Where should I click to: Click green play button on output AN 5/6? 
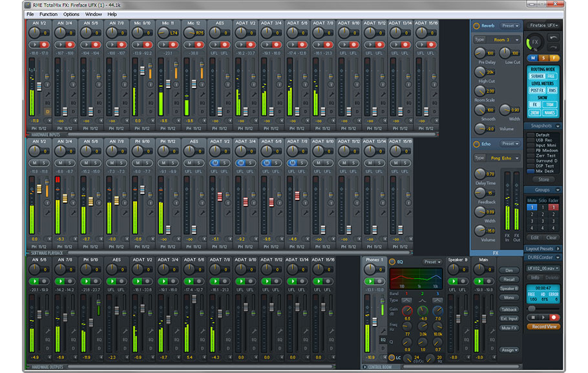[x=34, y=281]
